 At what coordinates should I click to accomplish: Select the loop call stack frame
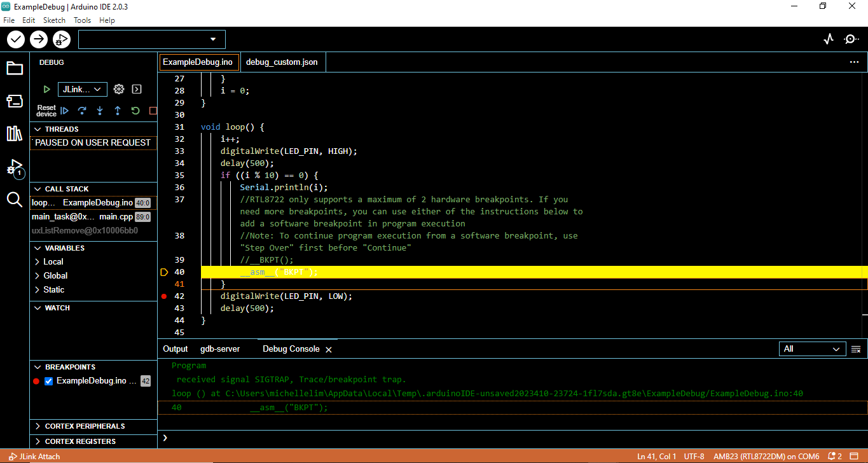[x=93, y=203]
